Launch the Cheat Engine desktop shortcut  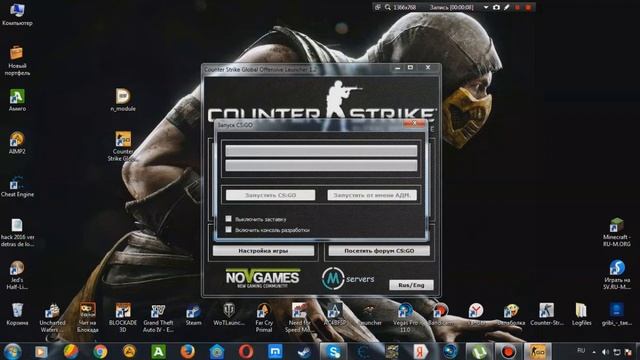click(17, 187)
